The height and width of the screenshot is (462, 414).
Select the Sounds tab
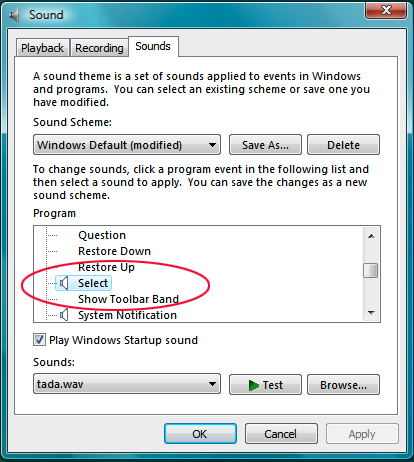[153, 46]
